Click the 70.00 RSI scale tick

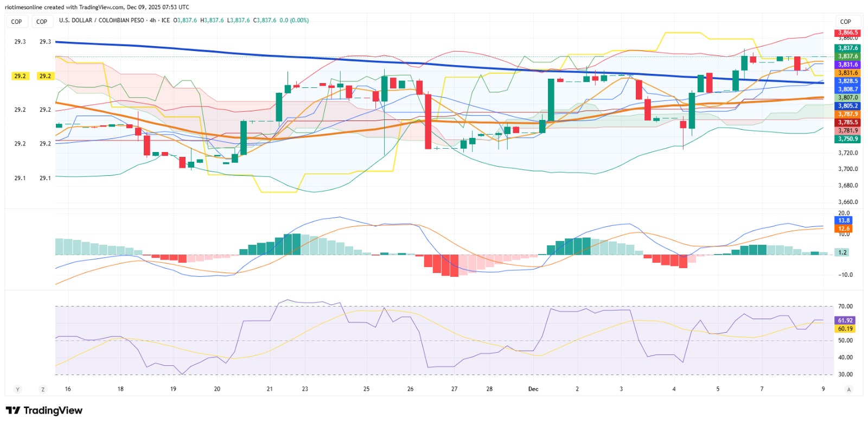845,306
